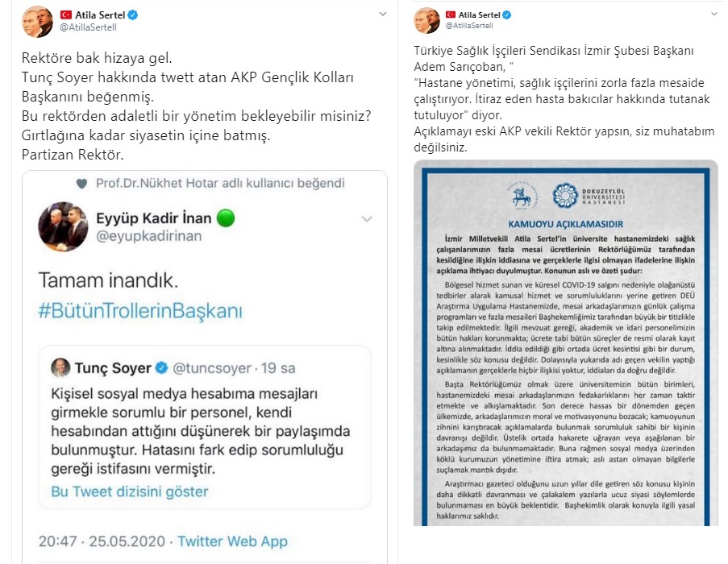Click Eyyüp Kadir İnan's profile picture
The height and width of the screenshot is (564, 728).
[63, 226]
